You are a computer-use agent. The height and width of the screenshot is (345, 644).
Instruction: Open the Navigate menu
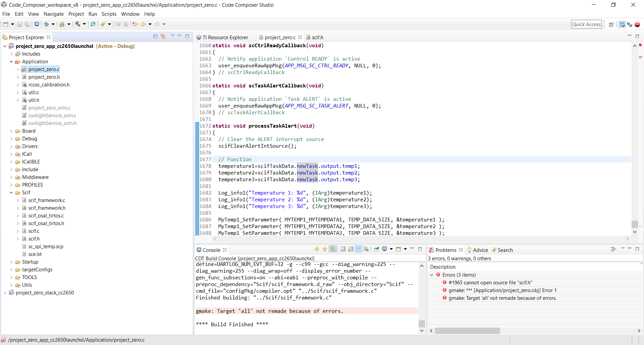(54, 14)
